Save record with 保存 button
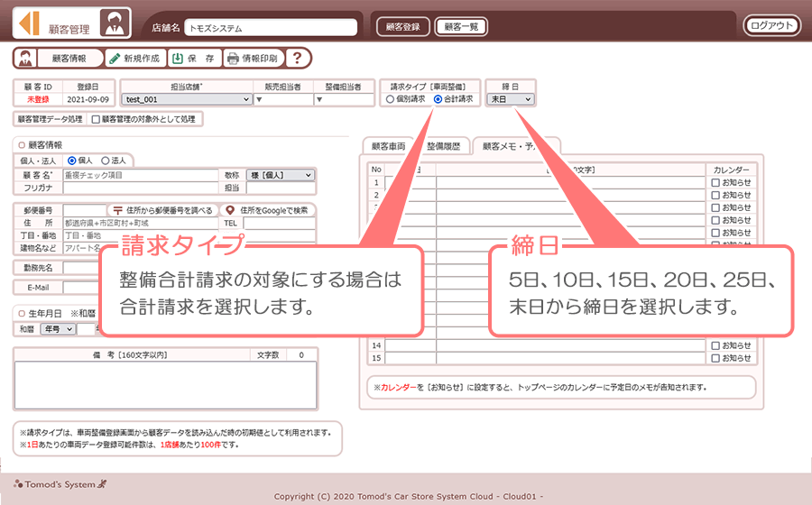 [x=194, y=59]
